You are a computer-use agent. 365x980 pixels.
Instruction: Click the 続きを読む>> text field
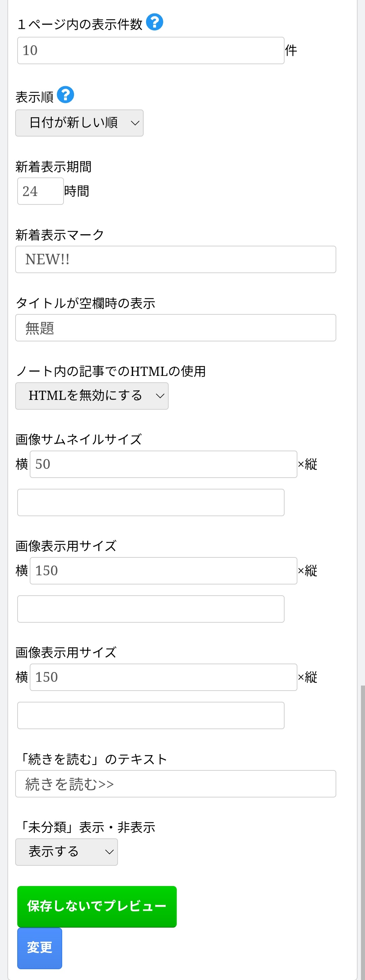click(x=176, y=784)
